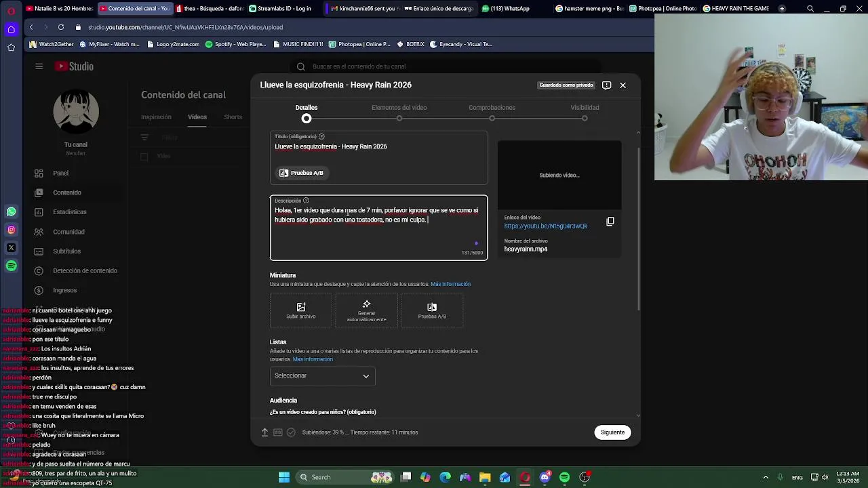Click into the Descripción text area
This screenshot has height=488, width=868.
point(378,228)
